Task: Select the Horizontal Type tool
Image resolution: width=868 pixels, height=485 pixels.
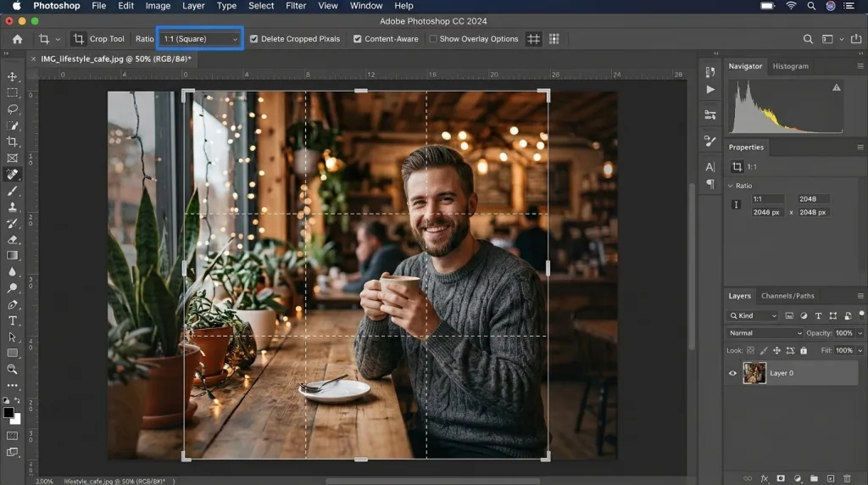Action: pyautogui.click(x=12, y=321)
